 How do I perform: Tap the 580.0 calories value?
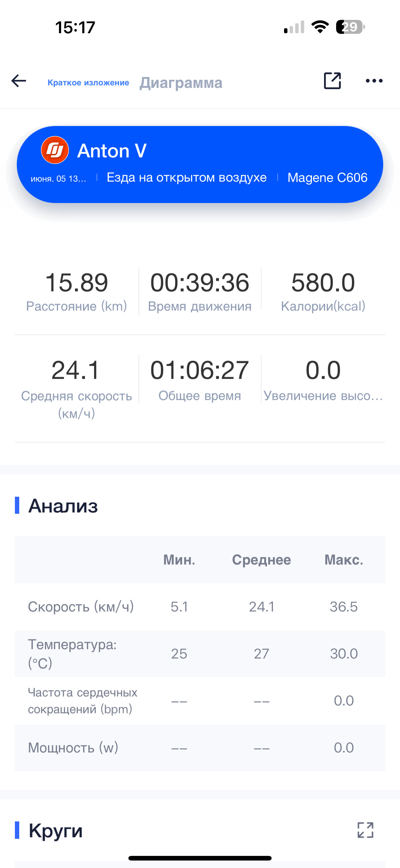(x=323, y=283)
